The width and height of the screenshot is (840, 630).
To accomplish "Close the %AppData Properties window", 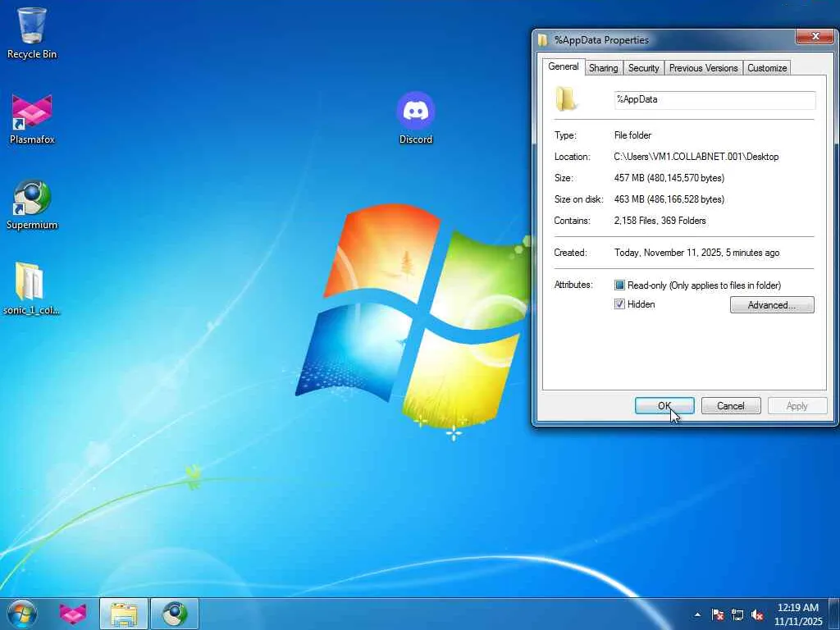I will (815, 36).
